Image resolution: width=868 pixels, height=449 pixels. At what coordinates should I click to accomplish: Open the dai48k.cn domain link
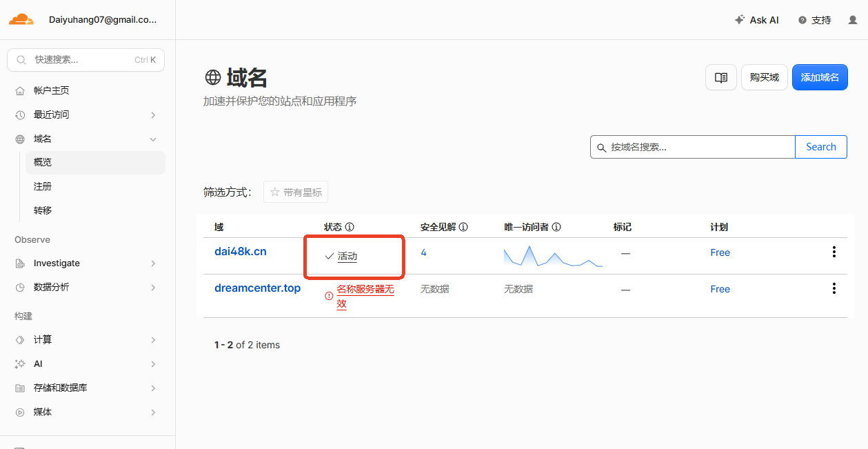coord(240,252)
